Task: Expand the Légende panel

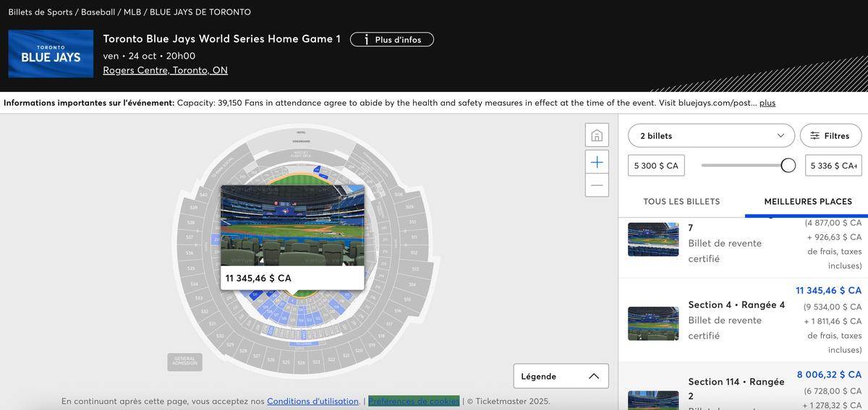Action: click(561, 376)
